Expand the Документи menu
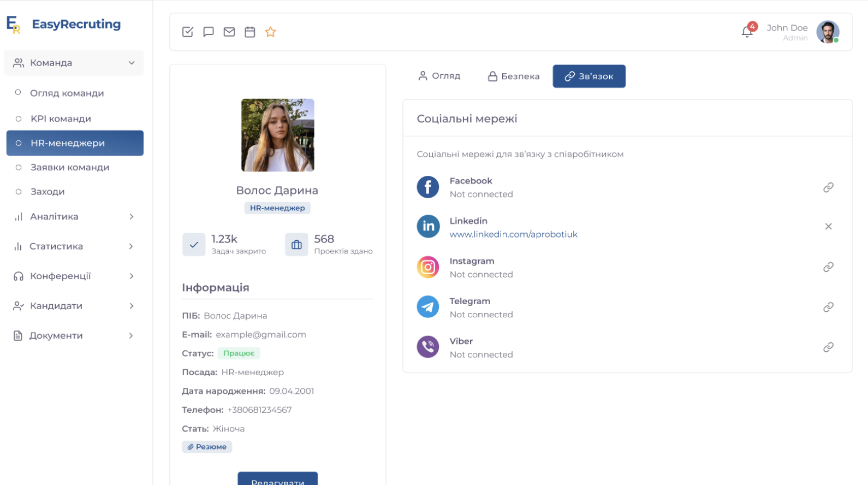 pos(74,336)
